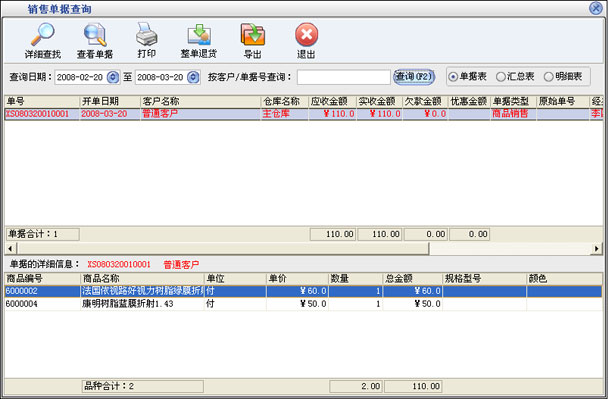612x399 pixels.
Task: Open start date picker for 2008-02-20
Action: click(113, 77)
